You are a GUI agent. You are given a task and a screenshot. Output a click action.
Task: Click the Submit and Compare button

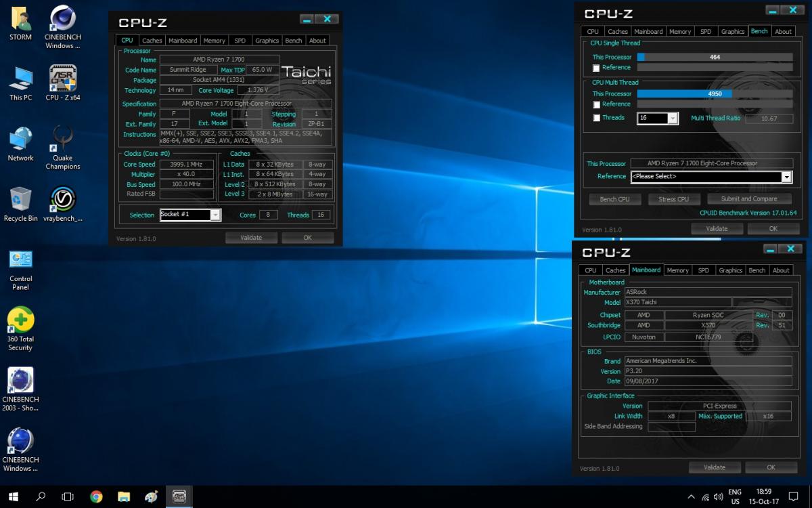[x=749, y=199]
